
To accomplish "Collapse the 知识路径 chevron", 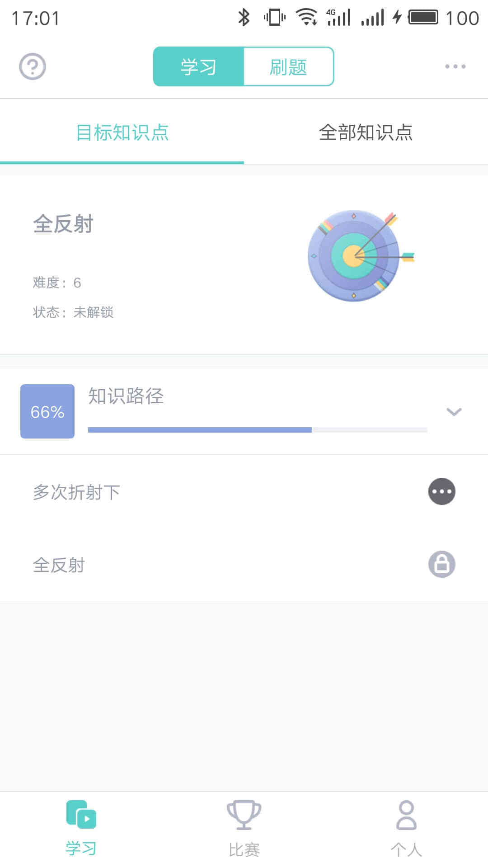I will [x=454, y=411].
